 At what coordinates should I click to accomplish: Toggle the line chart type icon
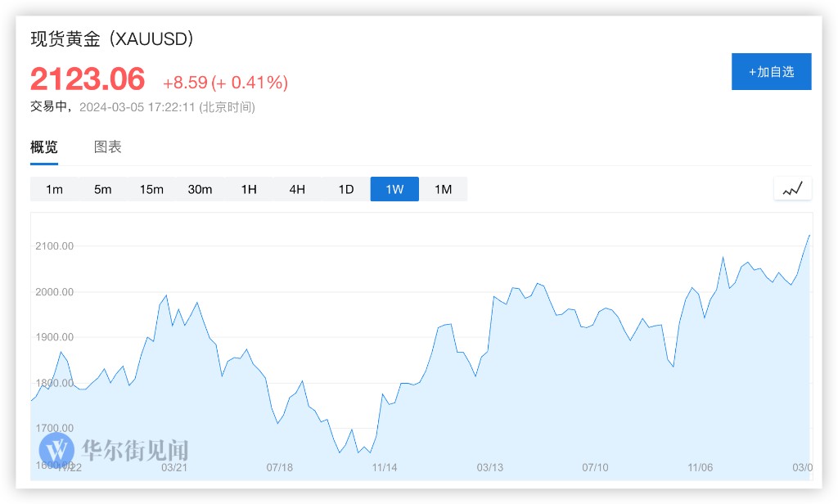point(792,189)
